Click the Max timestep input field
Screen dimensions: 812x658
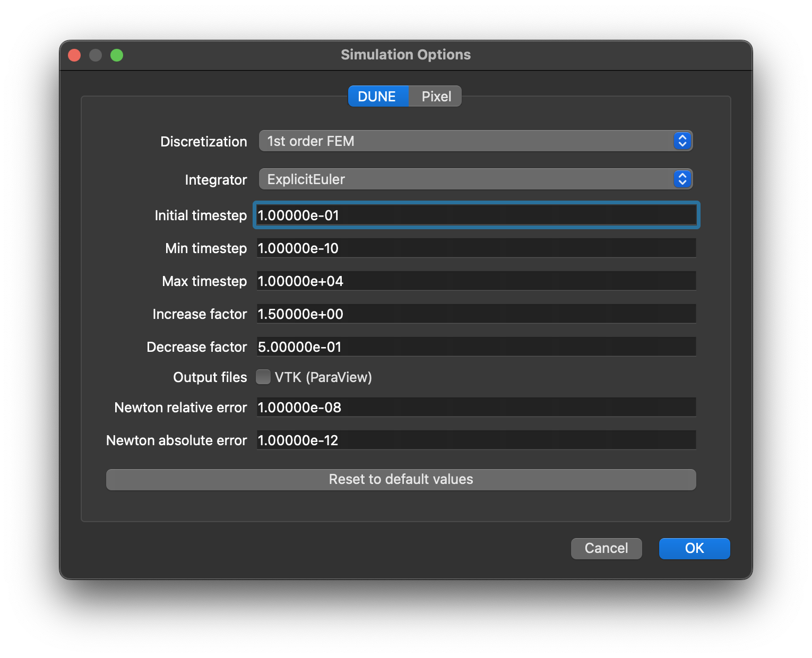tap(477, 281)
